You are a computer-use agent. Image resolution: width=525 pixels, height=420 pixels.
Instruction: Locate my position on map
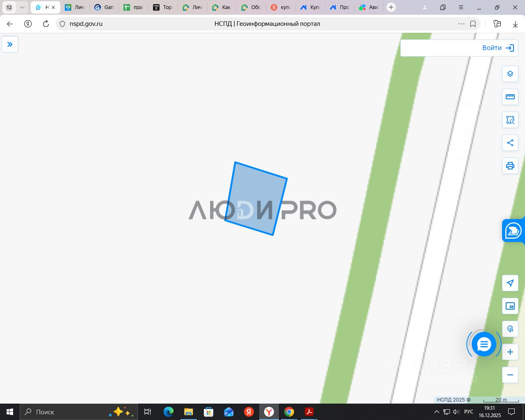[510, 283]
